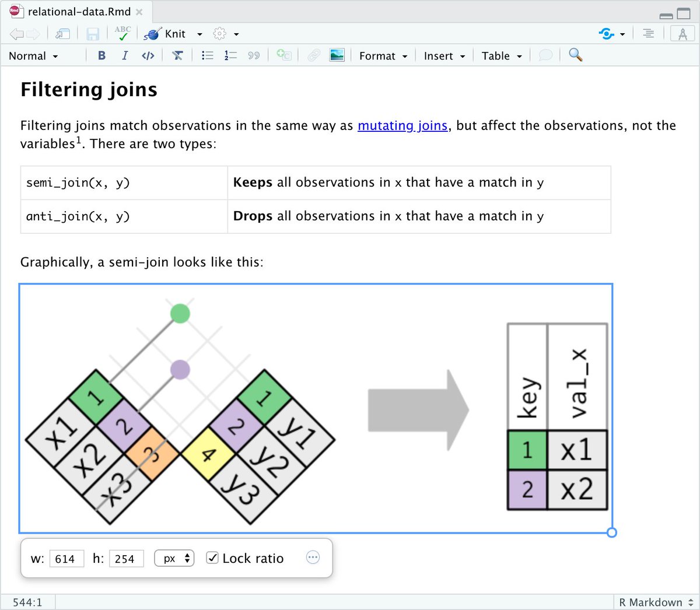Insert a blockquote
The width and height of the screenshot is (700, 610).
254,55
